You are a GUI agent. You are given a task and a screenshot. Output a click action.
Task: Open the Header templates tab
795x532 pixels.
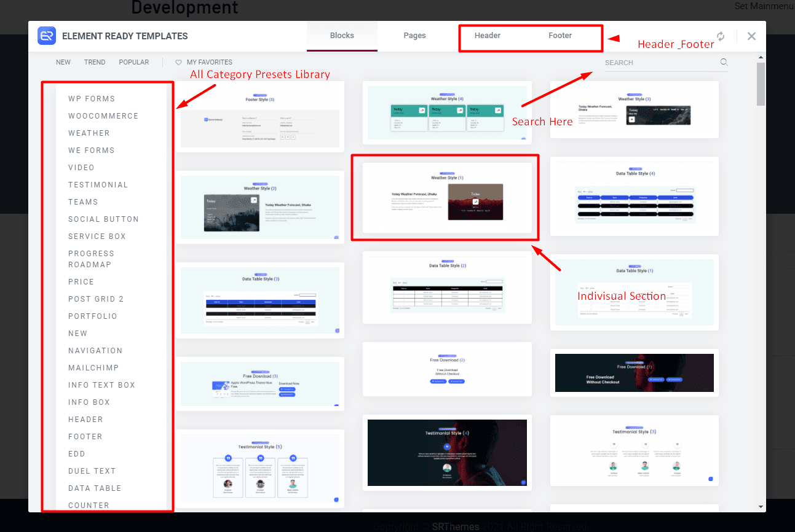487,35
